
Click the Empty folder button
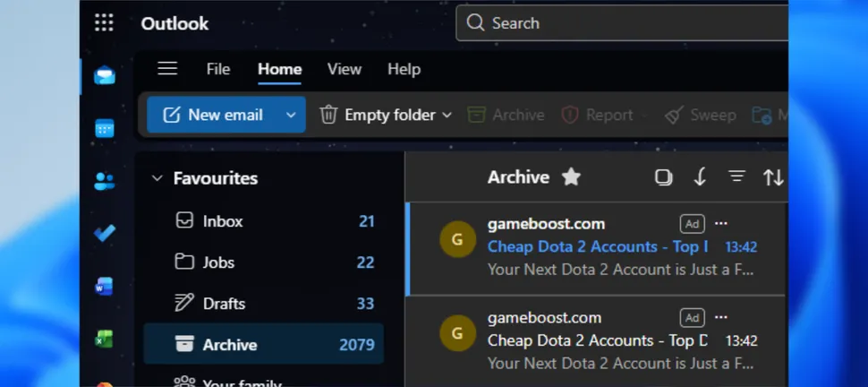[379, 115]
